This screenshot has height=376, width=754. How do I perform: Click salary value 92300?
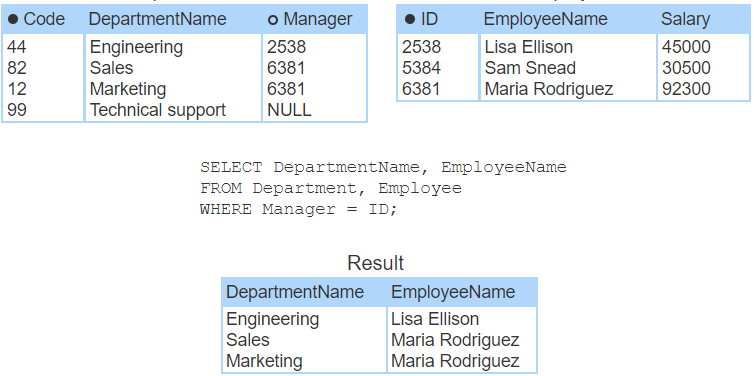tap(686, 89)
